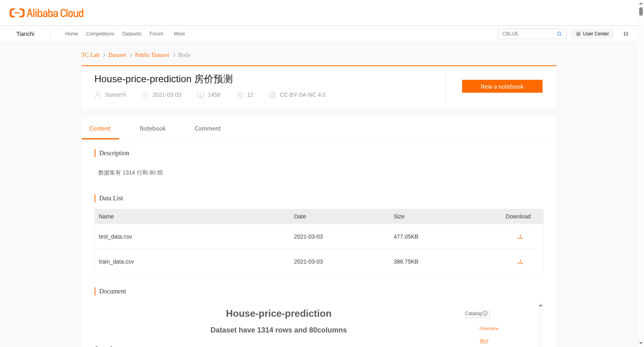Click the download count icon beside 1458
The image size is (644, 347).
tap(201, 95)
